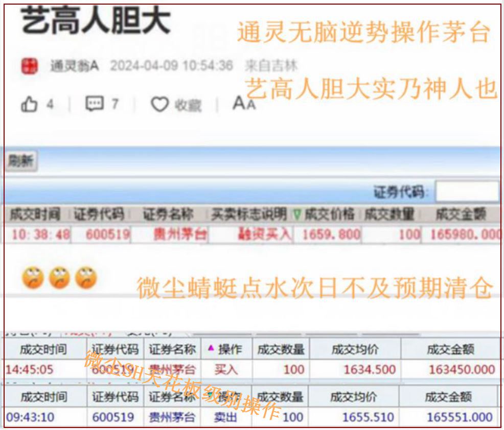The image size is (504, 430).
Task: Click the third confused emoji
Action: (86, 278)
